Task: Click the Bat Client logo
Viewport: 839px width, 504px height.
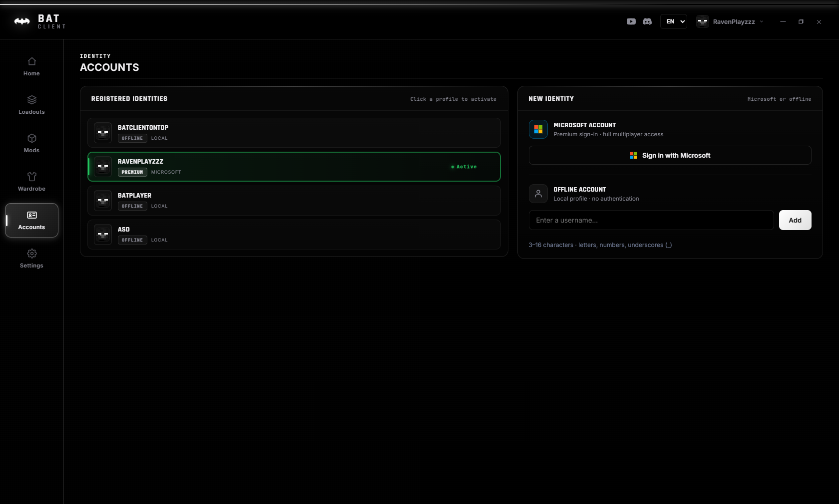Action: pos(40,21)
